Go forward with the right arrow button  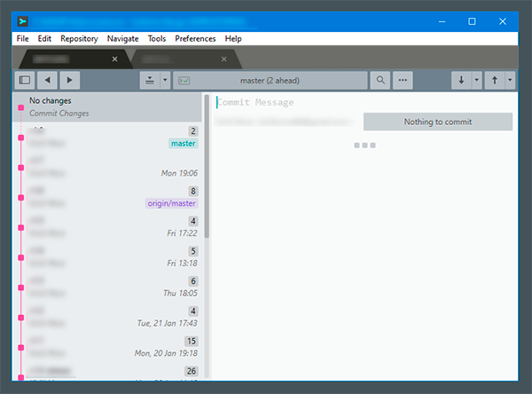click(x=69, y=80)
